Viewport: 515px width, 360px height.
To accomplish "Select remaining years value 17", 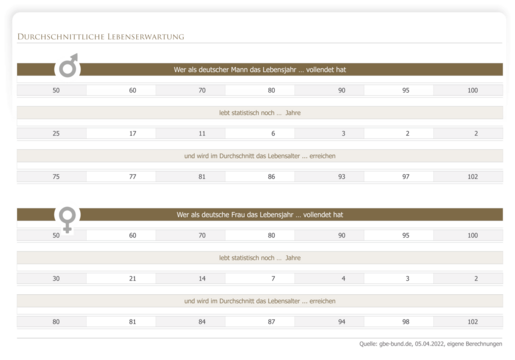I will pos(133,133).
